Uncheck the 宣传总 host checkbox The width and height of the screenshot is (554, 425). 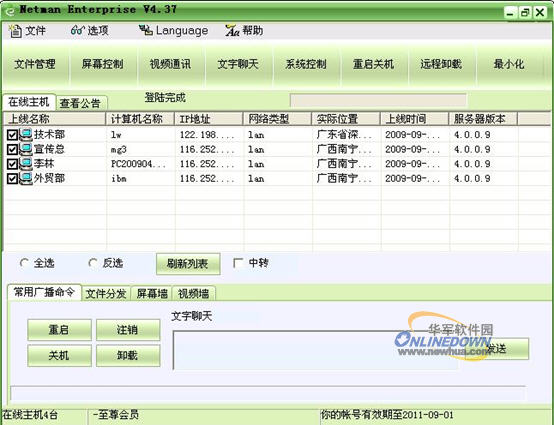tap(12, 149)
